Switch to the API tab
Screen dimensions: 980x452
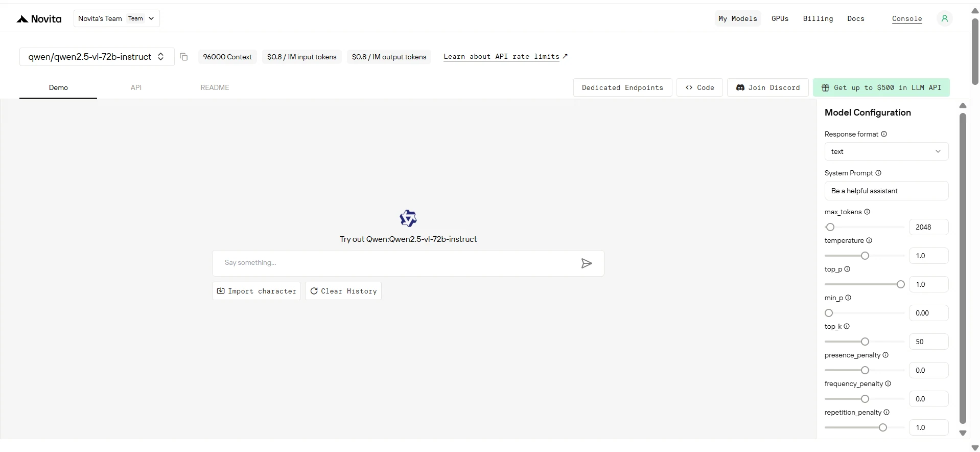click(136, 87)
